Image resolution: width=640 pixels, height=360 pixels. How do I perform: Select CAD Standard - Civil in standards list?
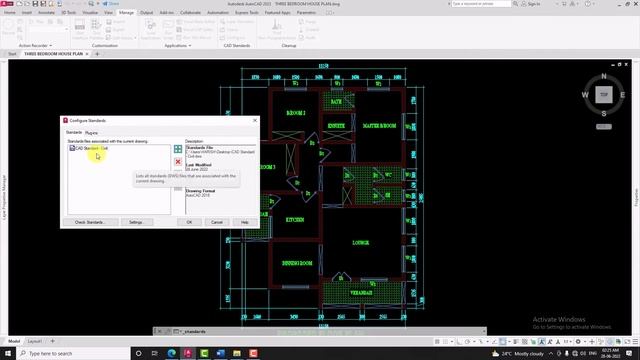89,148
